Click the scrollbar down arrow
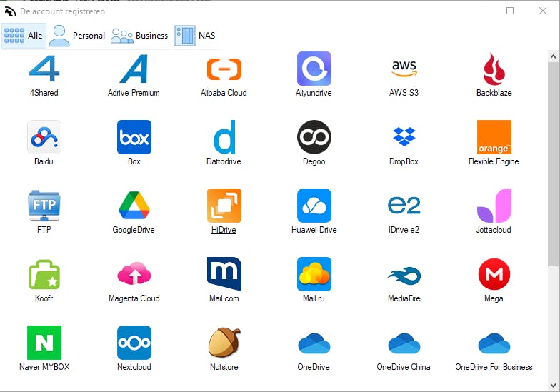 tap(553, 386)
